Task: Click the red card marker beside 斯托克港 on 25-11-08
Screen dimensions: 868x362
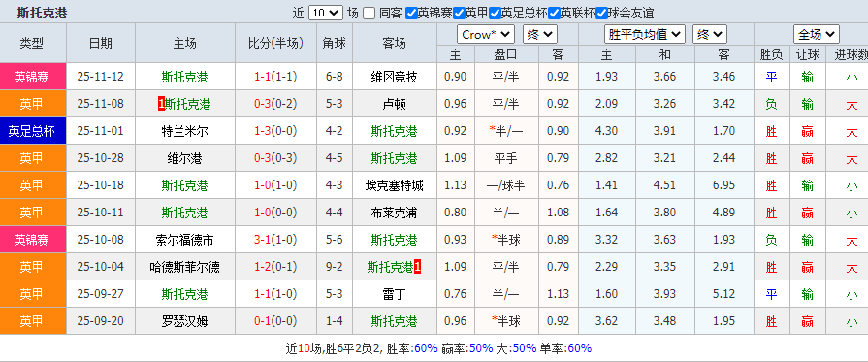Action: point(161,104)
